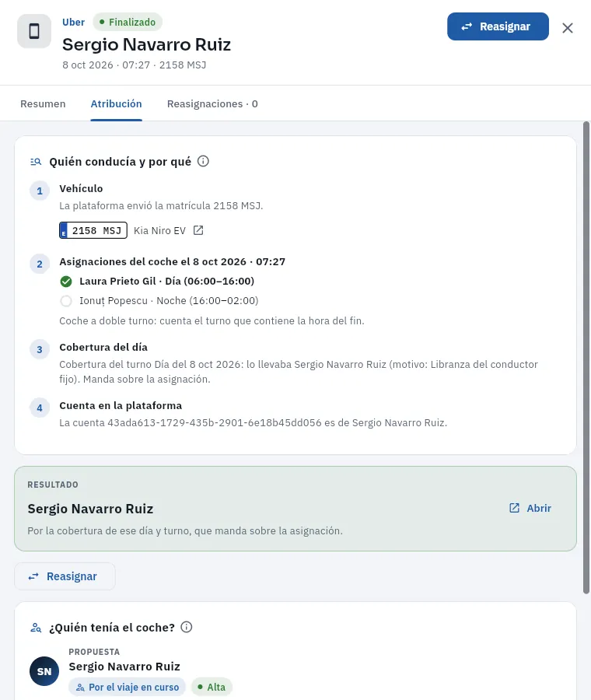Click the outlined Reasignar button below Resultado
591x700 pixels.
(x=65, y=576)
